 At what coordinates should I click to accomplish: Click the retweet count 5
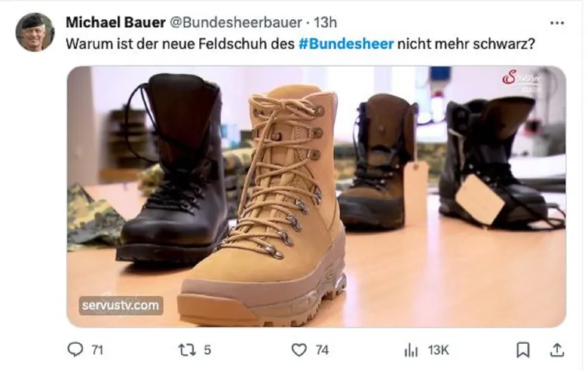click(x=207, y=350)
